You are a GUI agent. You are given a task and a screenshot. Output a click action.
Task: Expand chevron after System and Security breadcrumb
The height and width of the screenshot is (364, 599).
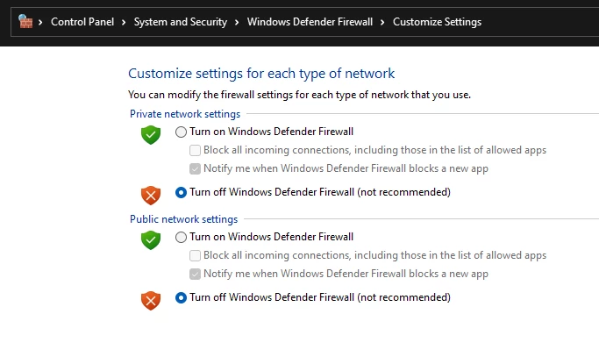tap(238, 22)
